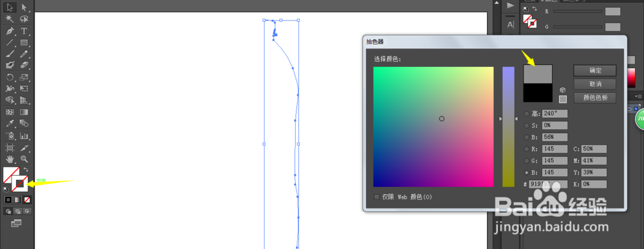
Task: Select the B brightness (56%) radio button
Action: (527, 138)
